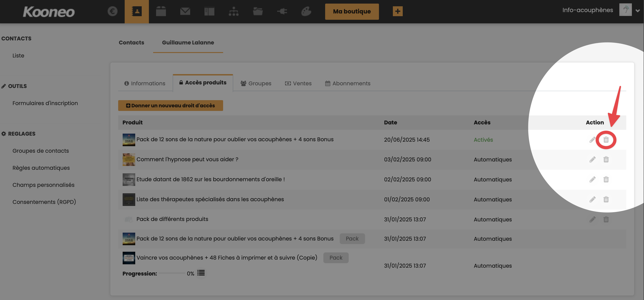
Task: Open the email envelope icon
Action: click(185, 11)
